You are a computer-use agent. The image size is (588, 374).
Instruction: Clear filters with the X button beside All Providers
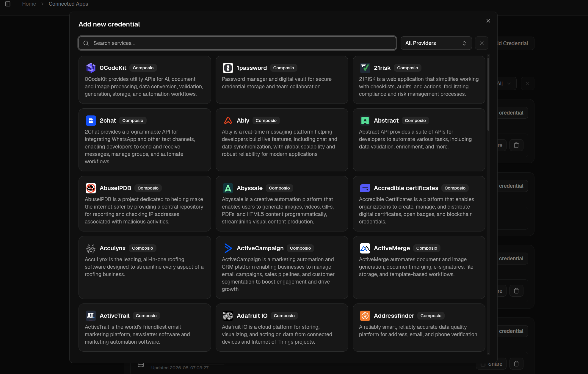482,43
